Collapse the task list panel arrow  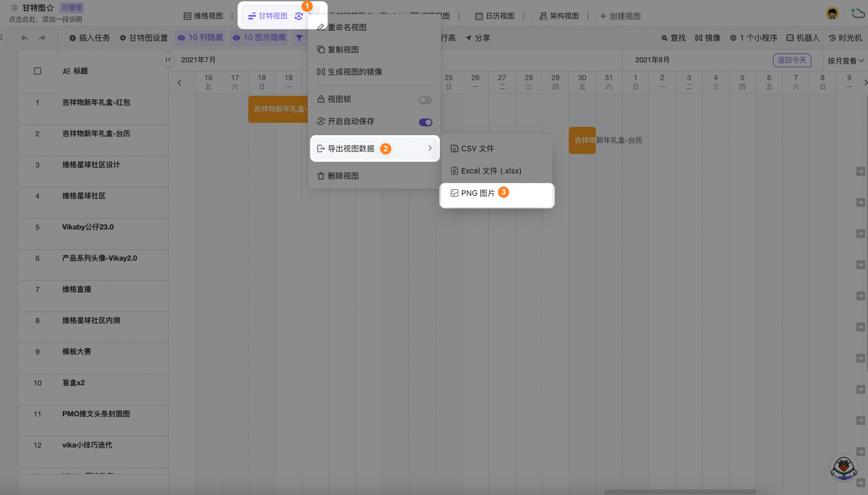(x=168, y=60)
